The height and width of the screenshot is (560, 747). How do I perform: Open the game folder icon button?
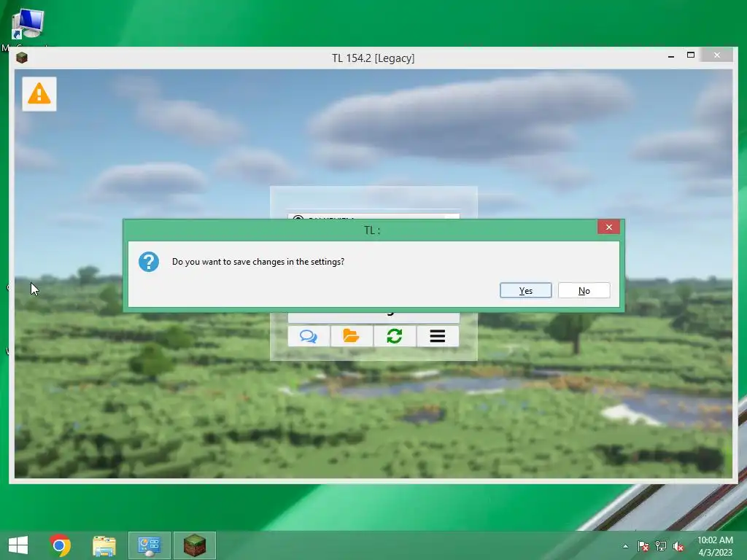352,336
